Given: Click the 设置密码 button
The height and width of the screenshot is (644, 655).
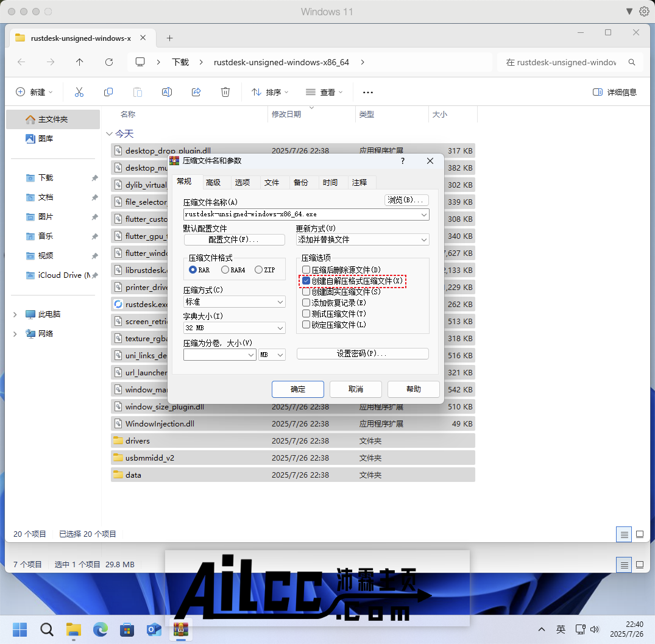Looking at the screenshot, I should 363,354.
